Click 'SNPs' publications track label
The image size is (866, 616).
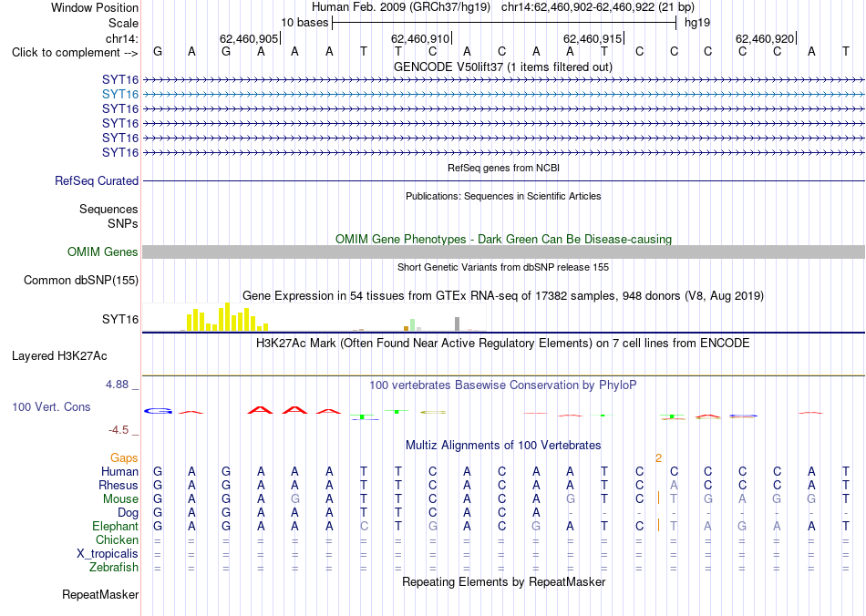[123, 223]
